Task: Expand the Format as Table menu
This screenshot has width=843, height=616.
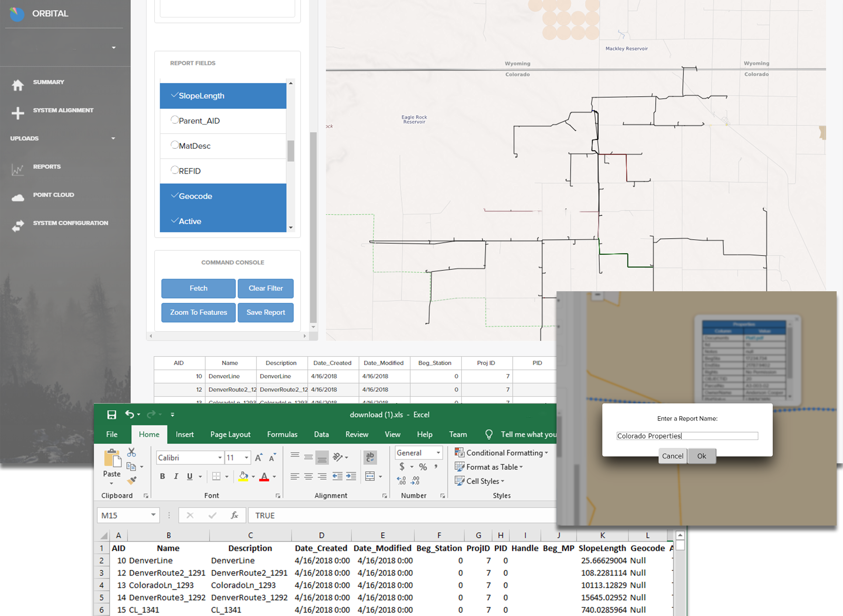Action: point(489,467)
